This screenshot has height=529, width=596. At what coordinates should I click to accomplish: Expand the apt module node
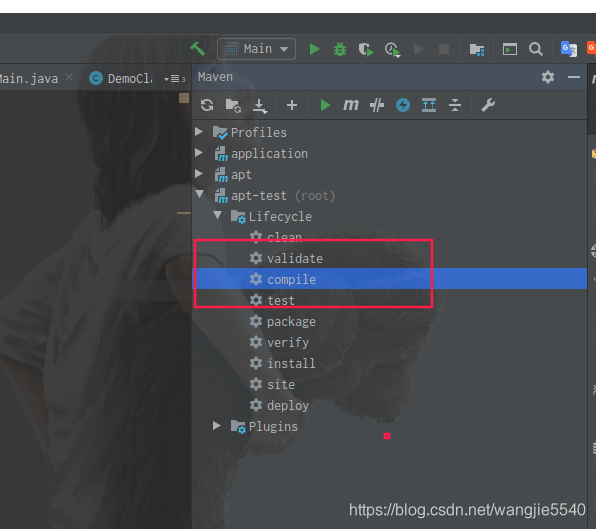[x=199, y=174]
